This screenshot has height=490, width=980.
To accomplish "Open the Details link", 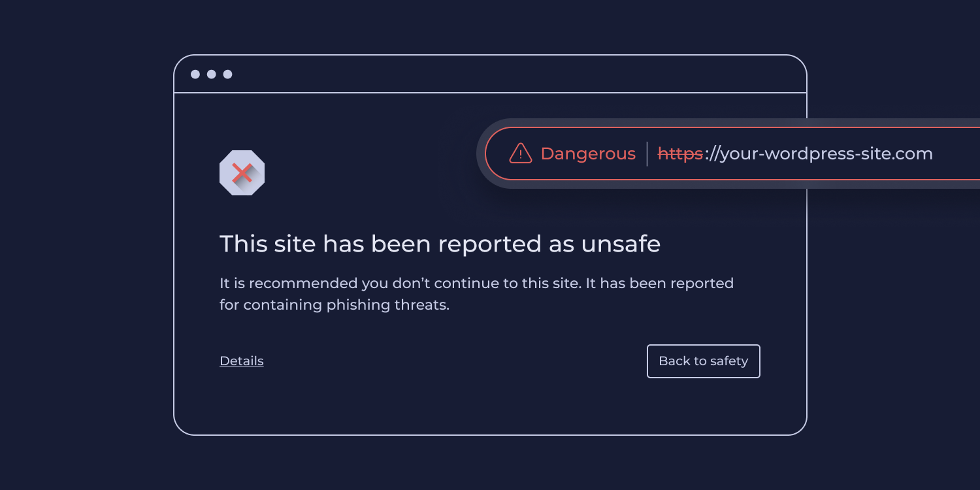I will (242, 361).
